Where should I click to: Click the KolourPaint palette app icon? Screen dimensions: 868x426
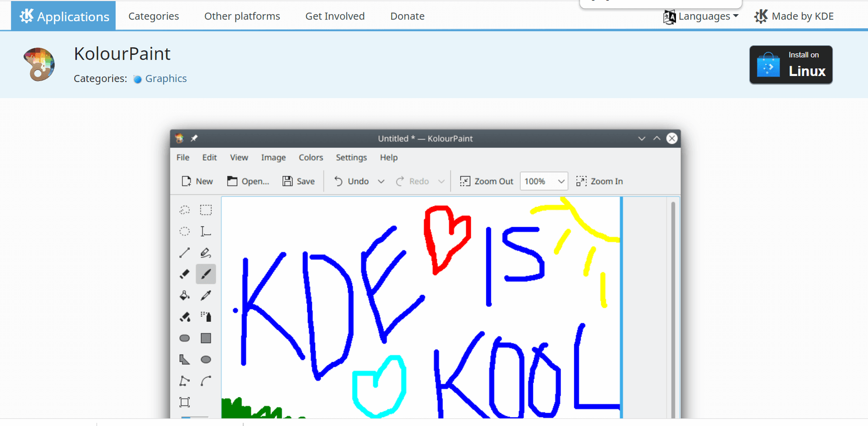tap(39, 65)
